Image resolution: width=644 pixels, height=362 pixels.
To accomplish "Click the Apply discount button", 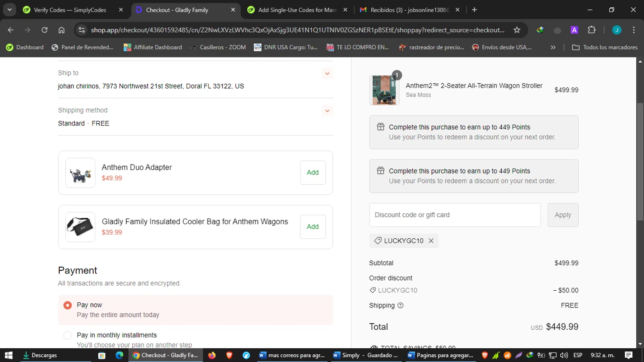I will (x=563, y=215).
